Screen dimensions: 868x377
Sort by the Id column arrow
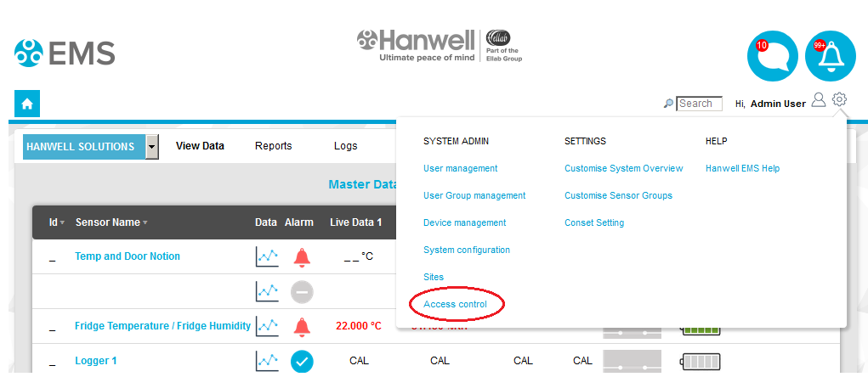(x=63, y=223)
